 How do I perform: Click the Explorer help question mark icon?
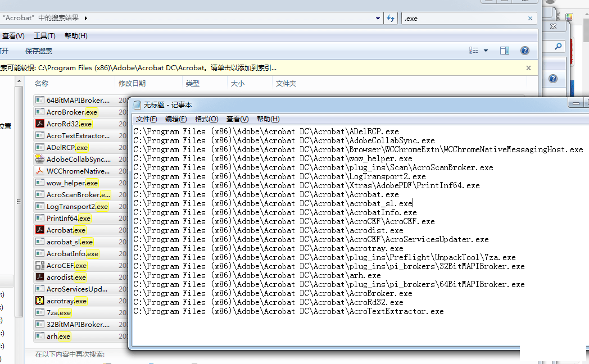525,51
